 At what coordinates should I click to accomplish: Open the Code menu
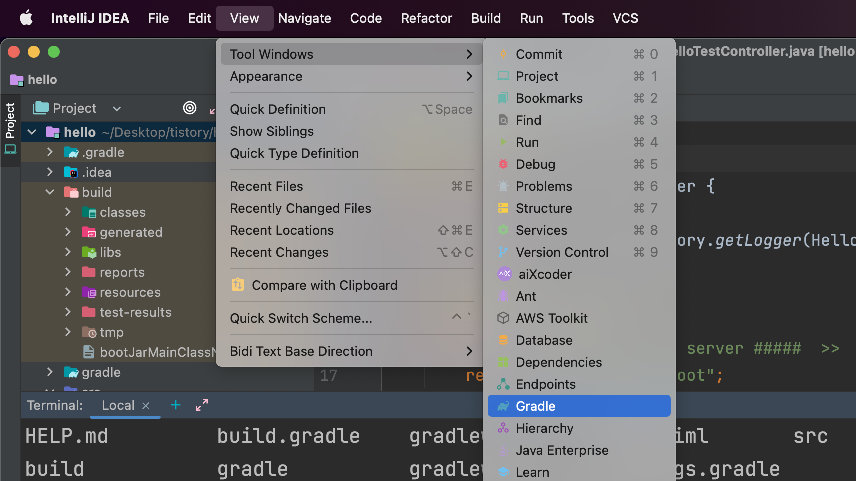coord(366,18)
